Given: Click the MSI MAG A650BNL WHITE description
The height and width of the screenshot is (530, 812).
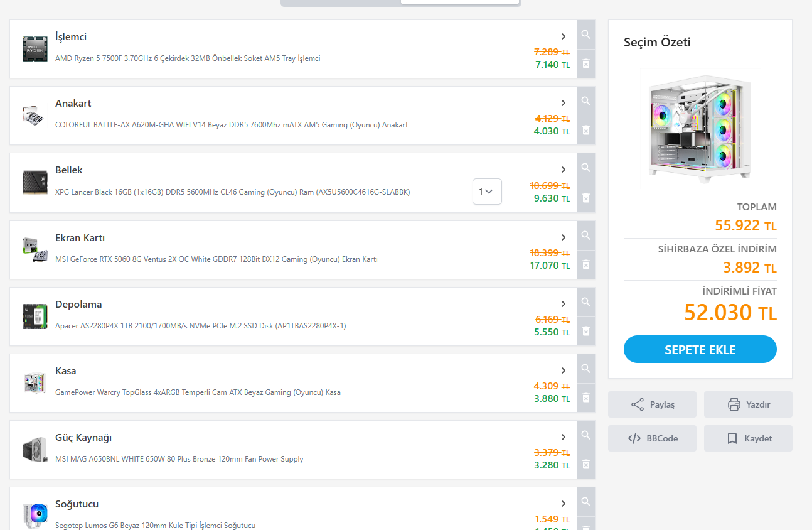Looking at the screenshot, I should coord(179,459).
